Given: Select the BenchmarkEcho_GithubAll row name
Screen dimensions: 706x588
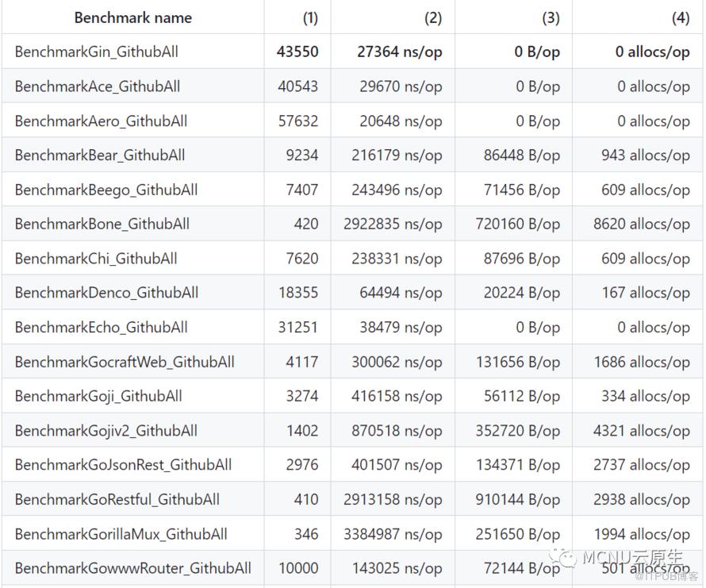Looking at the screenshot, I should [101, 327].
